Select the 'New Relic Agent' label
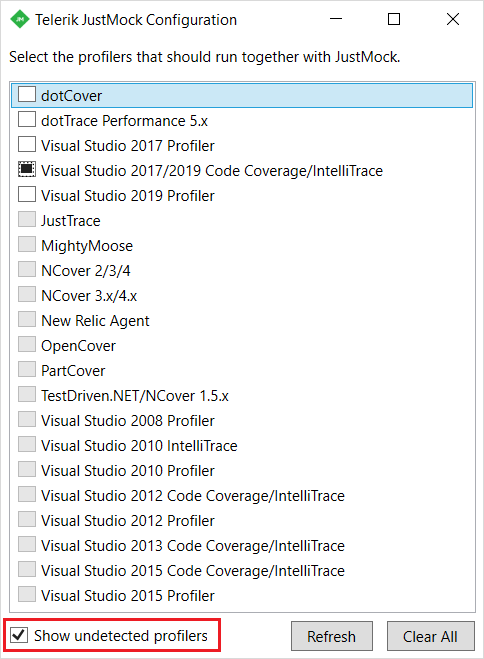Image resolution: width=484 pixels, height=659 pixels. [95, 321]
